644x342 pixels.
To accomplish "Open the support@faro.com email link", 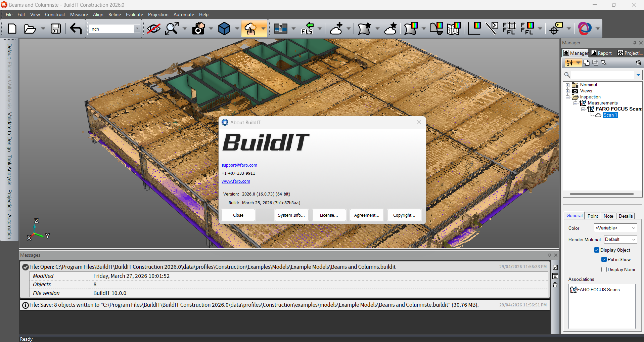I will pyautogui.click(x=239, y=165).
